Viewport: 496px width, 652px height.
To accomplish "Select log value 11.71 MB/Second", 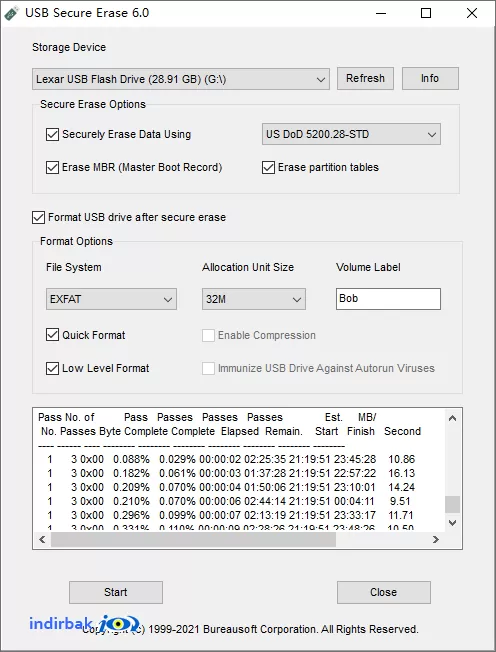I will [x=401, y=516].
